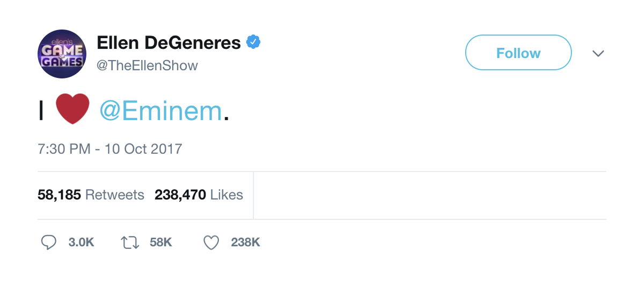Click the 3.0K reply count
This screenshot has height=286, width=644.
click(82, 242)
